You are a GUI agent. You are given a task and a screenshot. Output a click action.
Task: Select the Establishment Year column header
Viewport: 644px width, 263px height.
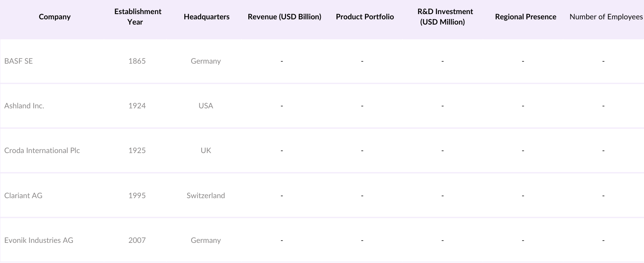(x=138, y=17)
